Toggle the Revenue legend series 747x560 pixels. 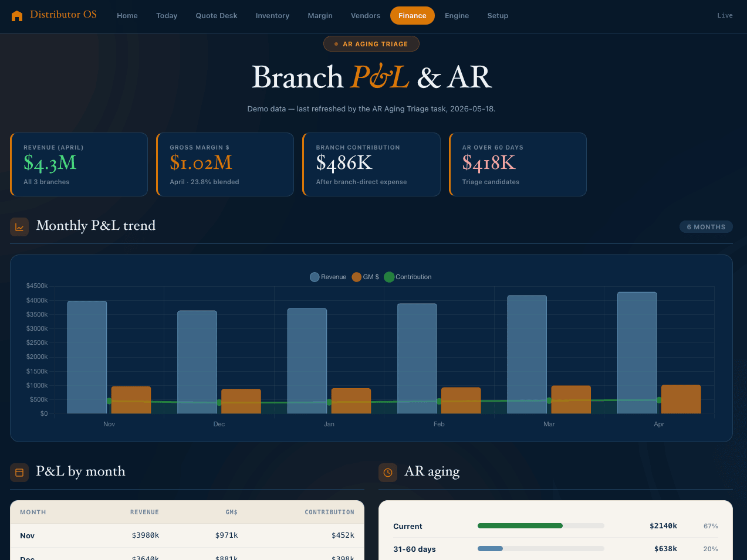328,277
